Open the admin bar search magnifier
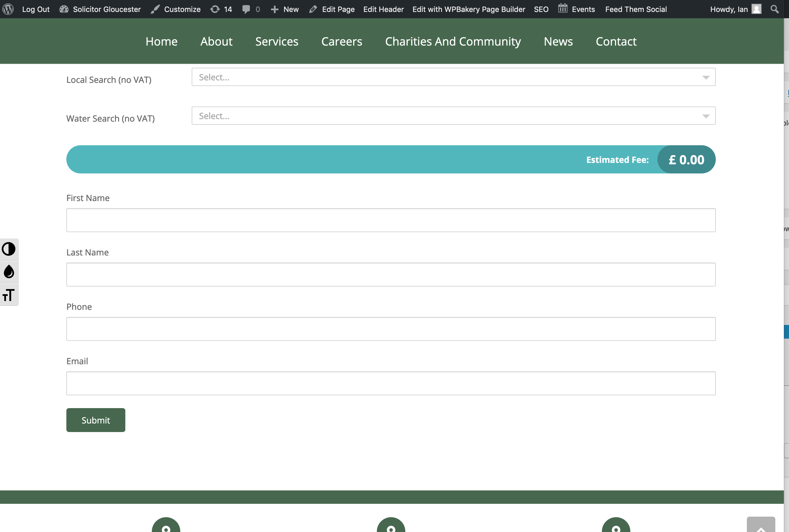The height and width of the screenshot is (532, 789). click(x=774, y=9)
